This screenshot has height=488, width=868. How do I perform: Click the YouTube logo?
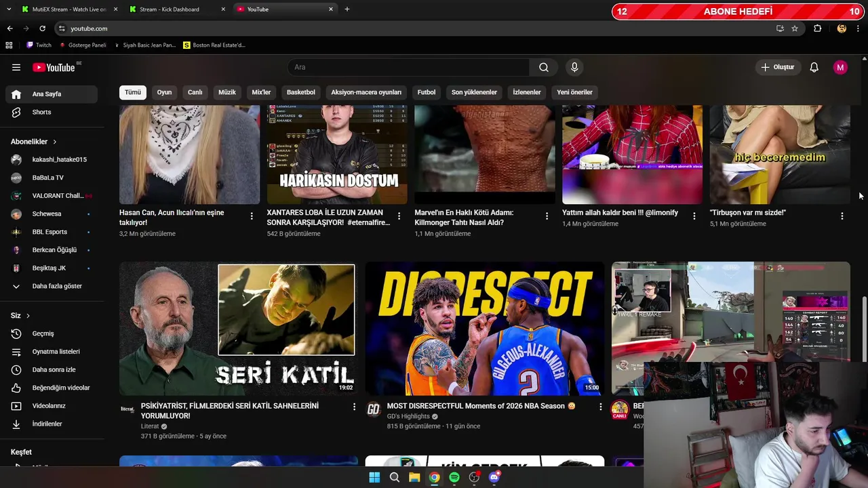tap(54, 67)
